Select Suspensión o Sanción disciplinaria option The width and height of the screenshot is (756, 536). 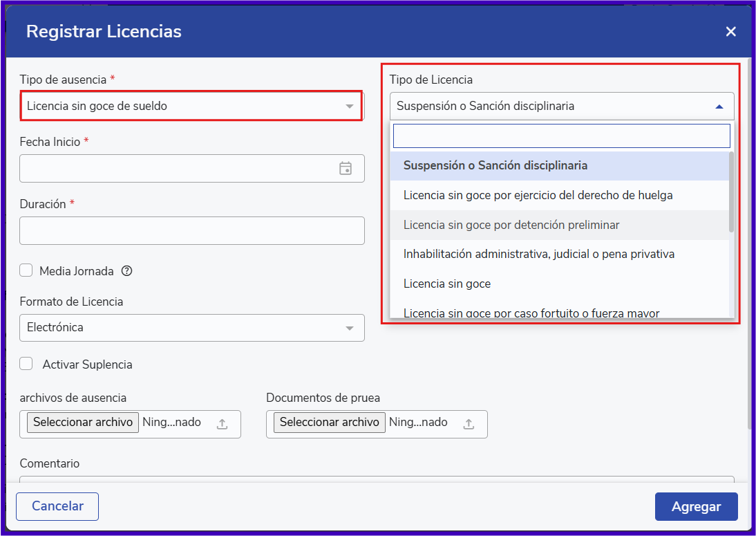tap(495, 166)
